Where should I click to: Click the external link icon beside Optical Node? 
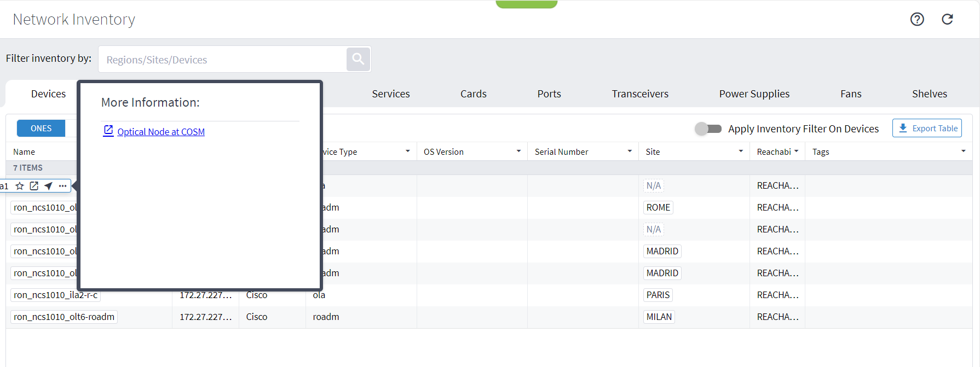(108, 131)
